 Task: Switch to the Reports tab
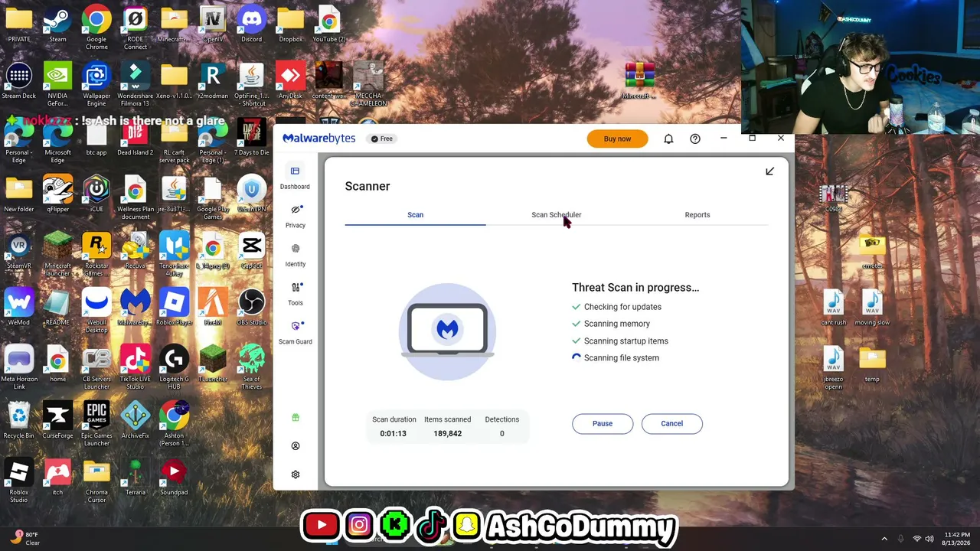pos(697,215)
